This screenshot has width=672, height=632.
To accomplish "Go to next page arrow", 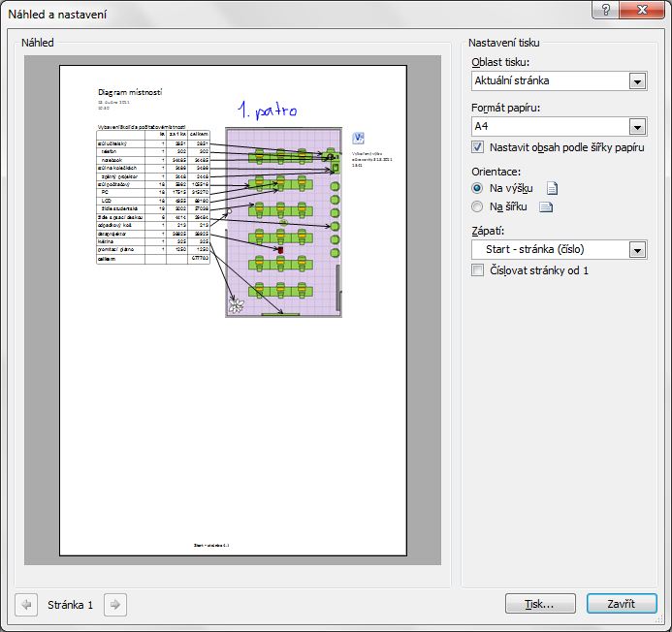I will pos(115,605).
